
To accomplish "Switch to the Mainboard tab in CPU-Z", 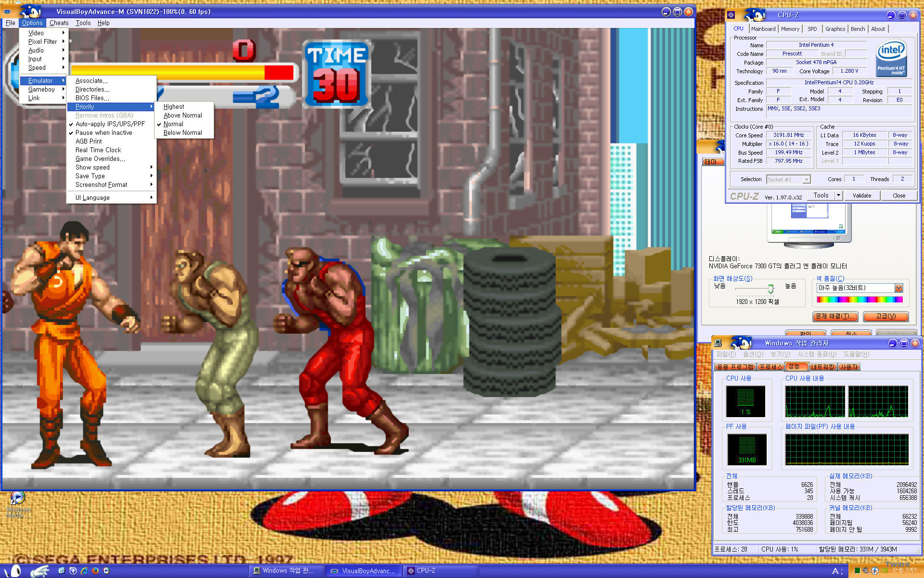I will coord(763,29).
